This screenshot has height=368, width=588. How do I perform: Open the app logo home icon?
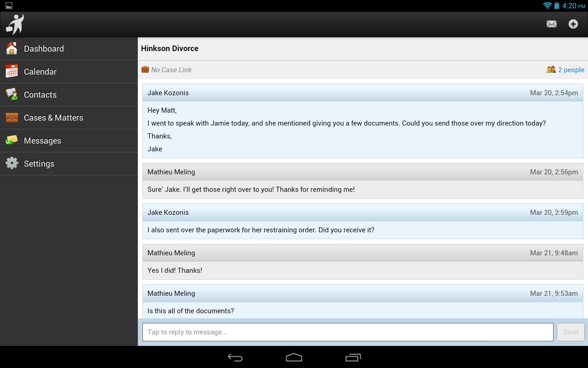pos(15,24)
